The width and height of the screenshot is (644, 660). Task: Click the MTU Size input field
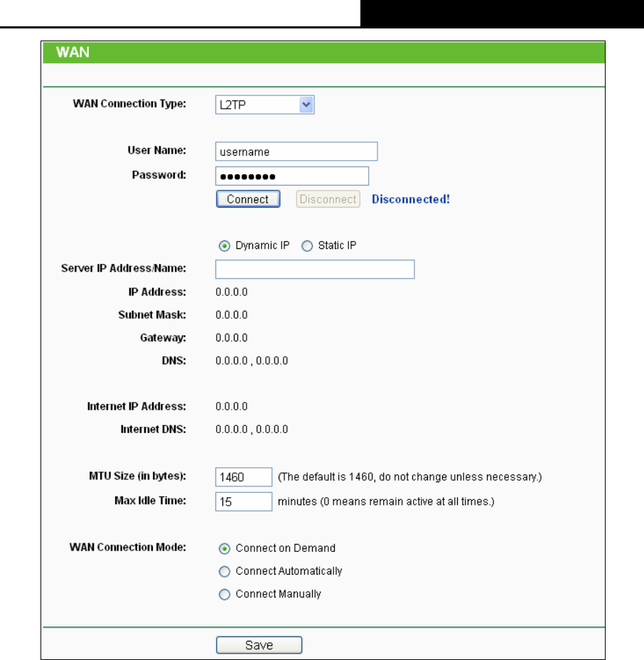(244, 477)
